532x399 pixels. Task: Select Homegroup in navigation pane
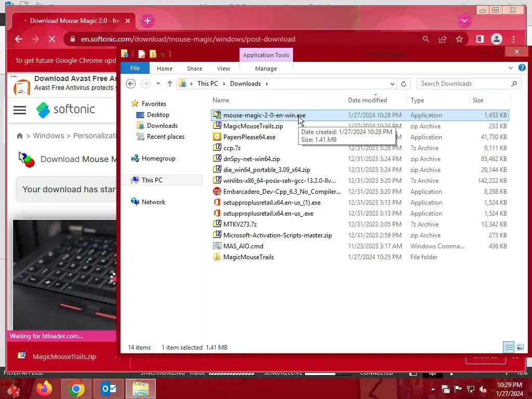point(158,158)
